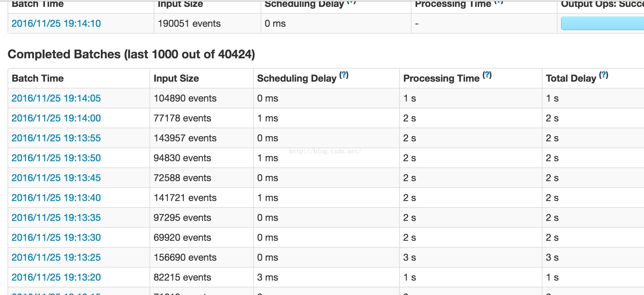Open batch 2016/11/25 19:13:50 details
This screenshot has width=644, height=295.
tap(56, 158)
